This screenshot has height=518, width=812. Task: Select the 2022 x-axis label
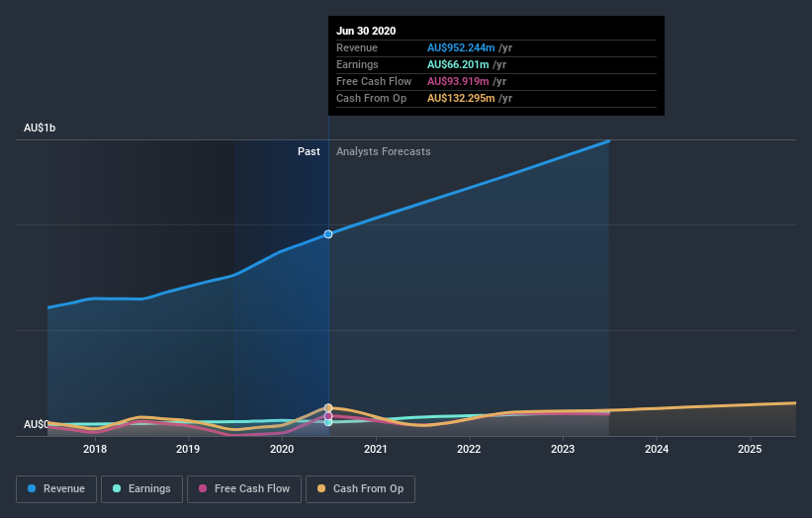click(469, 449)
